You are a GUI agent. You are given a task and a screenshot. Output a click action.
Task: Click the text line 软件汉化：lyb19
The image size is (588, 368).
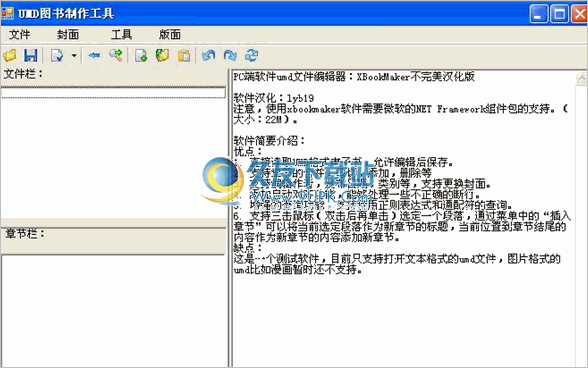point(274,98)
